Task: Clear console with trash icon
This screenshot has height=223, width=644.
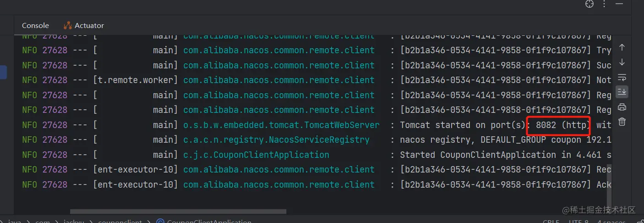Action: (x=622, y=122)
